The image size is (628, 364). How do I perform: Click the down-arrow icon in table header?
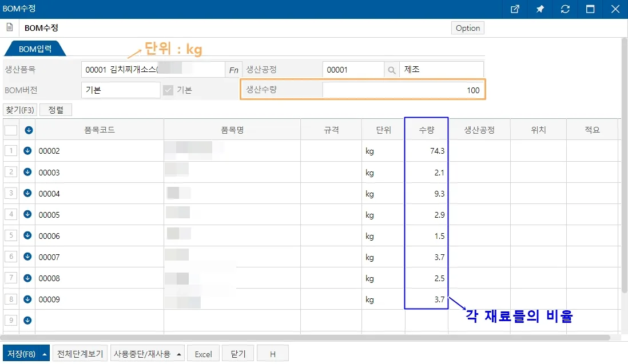click(29, 130)
